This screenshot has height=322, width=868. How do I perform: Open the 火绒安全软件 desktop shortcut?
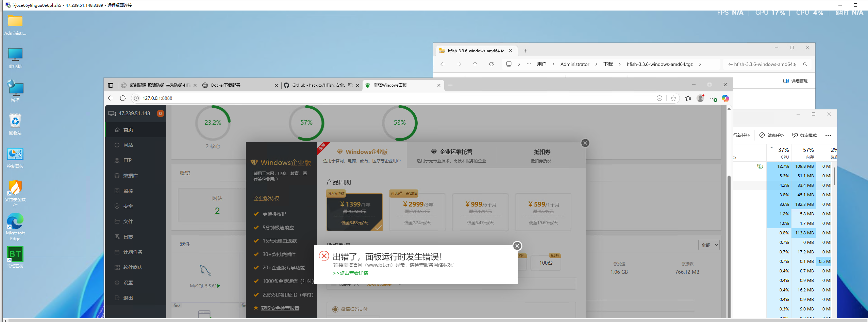click(15, 194)
